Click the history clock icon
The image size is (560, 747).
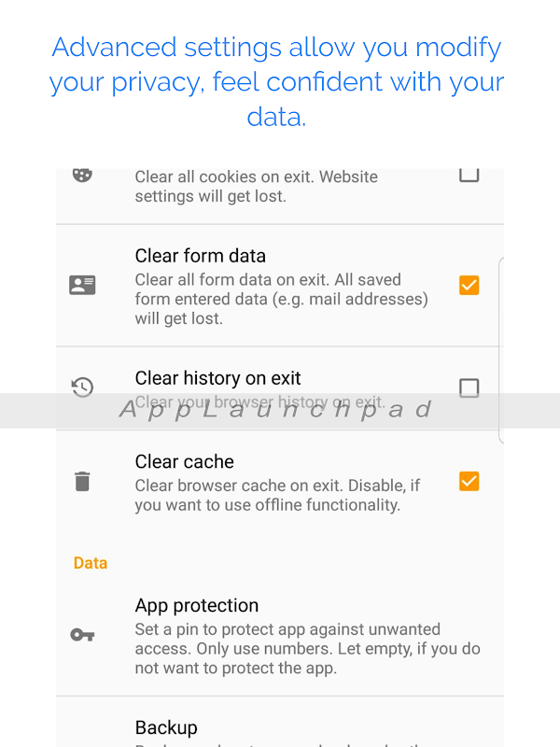(x=82, y=387)
